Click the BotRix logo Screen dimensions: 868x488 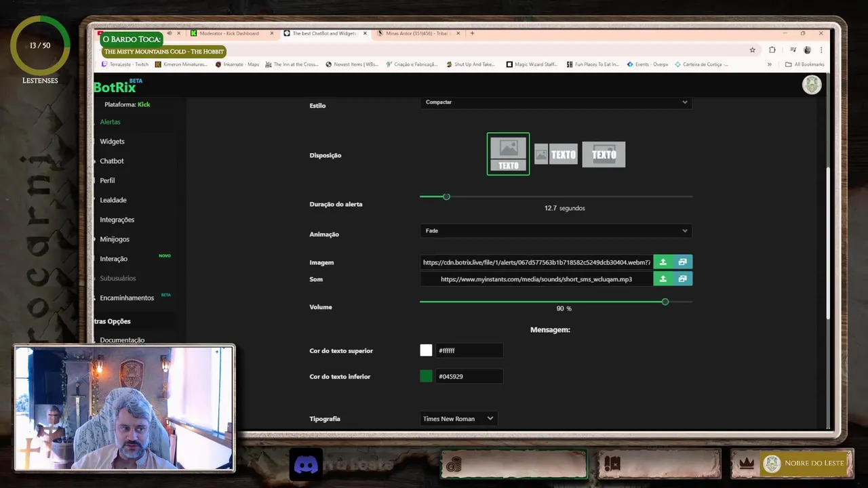point(115,87)
